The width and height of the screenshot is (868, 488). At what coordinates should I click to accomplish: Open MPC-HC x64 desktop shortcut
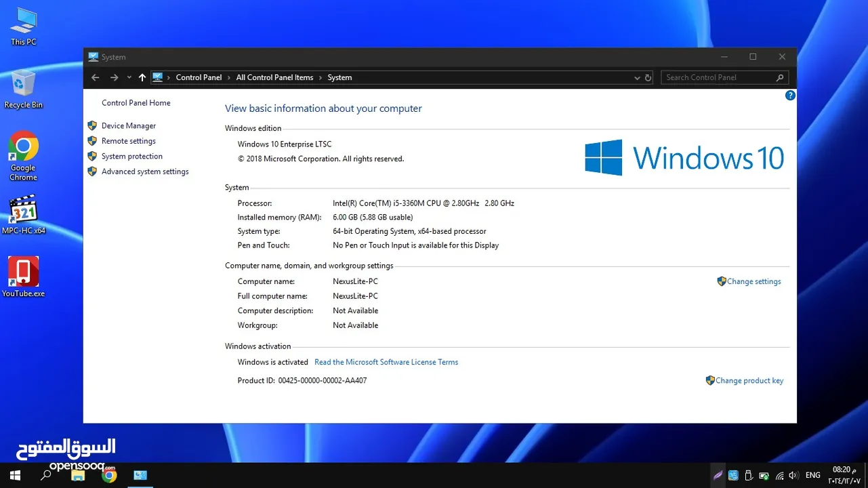point(23,215)
